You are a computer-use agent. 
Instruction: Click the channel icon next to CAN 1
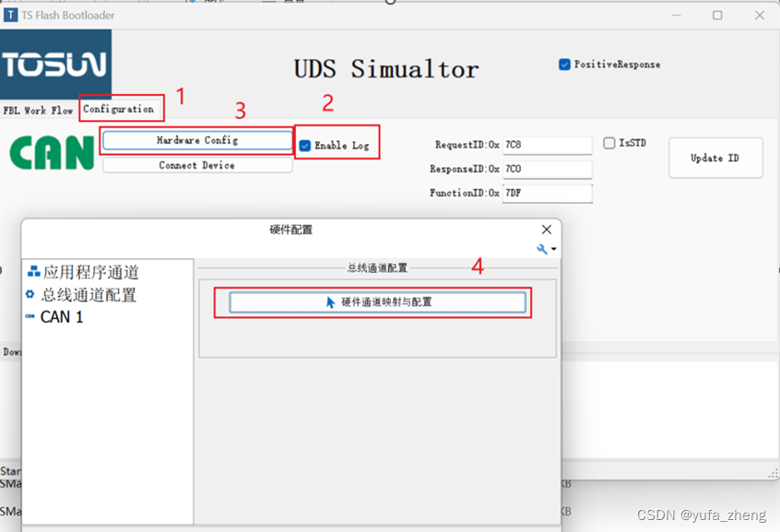[x=30, y=316]
